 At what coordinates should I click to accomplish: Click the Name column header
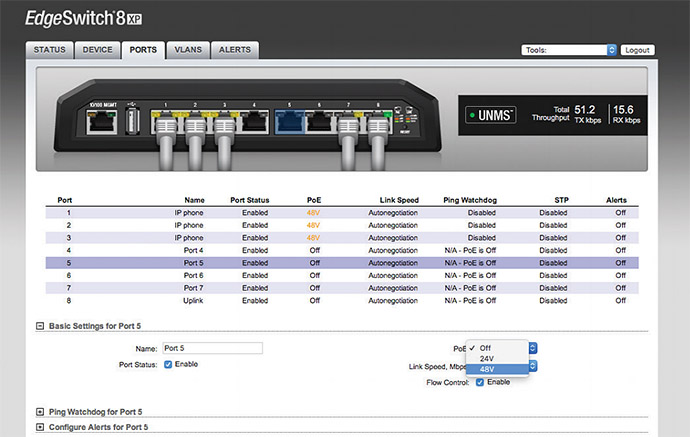[x=195, y=200]
